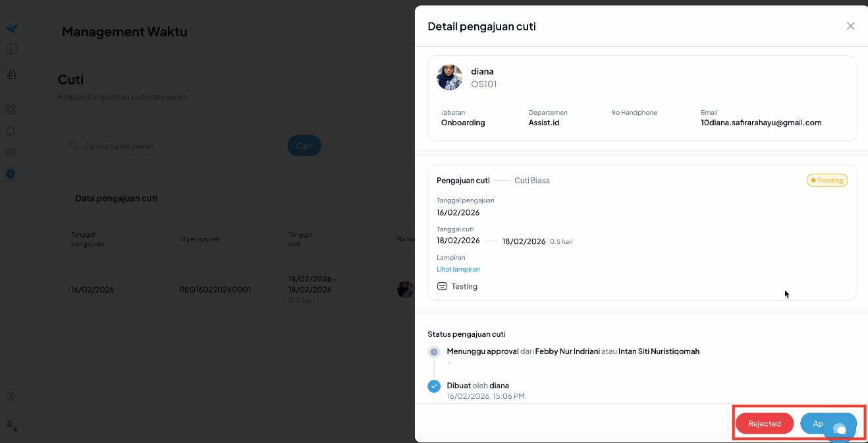Image resolution: width=868 pixels, height=443 pixels.
Task: Toggle the sidebar panel icon
Action: tap(12, 49)
